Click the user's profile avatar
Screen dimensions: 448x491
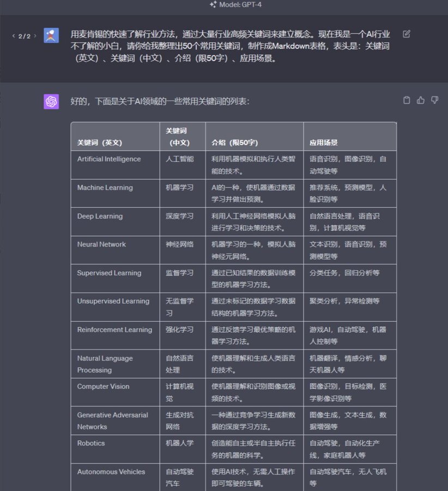pos(51,36)
